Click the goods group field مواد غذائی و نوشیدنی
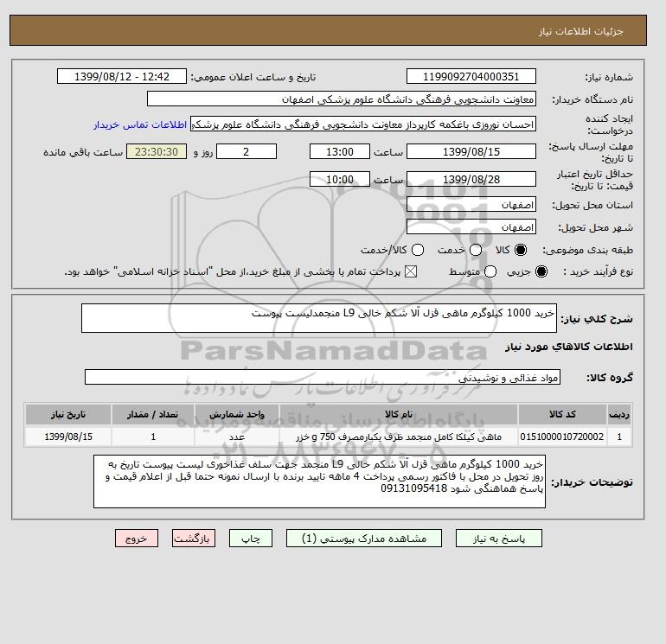This screenshot has height=644, width=666. tap(323, 377)
